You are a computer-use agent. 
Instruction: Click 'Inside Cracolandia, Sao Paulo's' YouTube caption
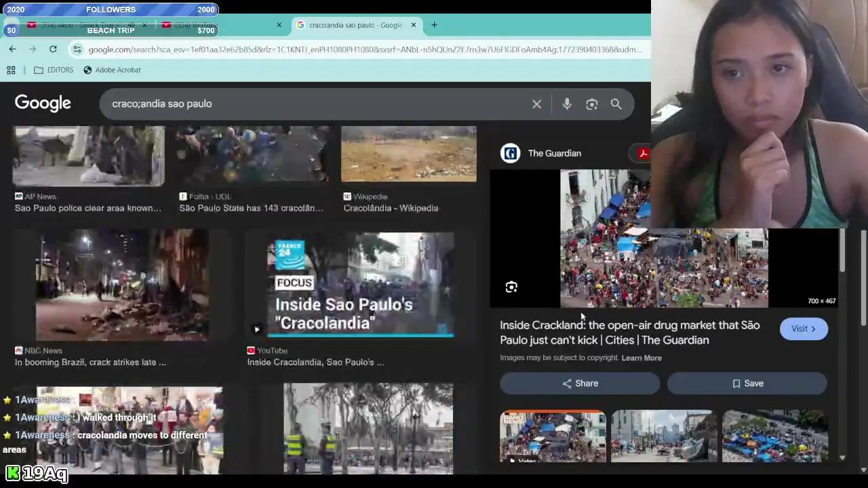(315, 362)
